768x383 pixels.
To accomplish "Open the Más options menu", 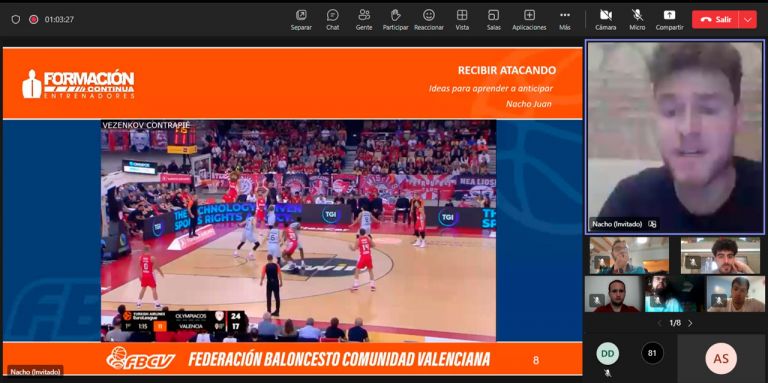I will tap(565, 20).
